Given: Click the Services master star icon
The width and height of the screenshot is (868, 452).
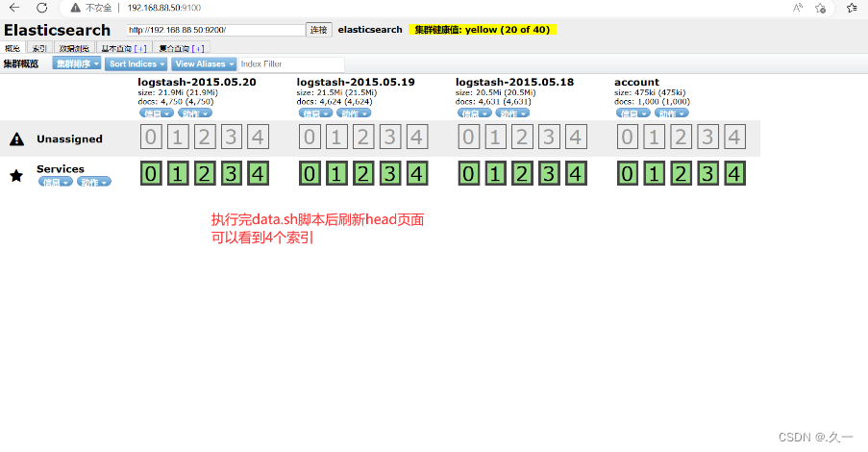Looking at the screenshot, I should click(x=16, y=176).
